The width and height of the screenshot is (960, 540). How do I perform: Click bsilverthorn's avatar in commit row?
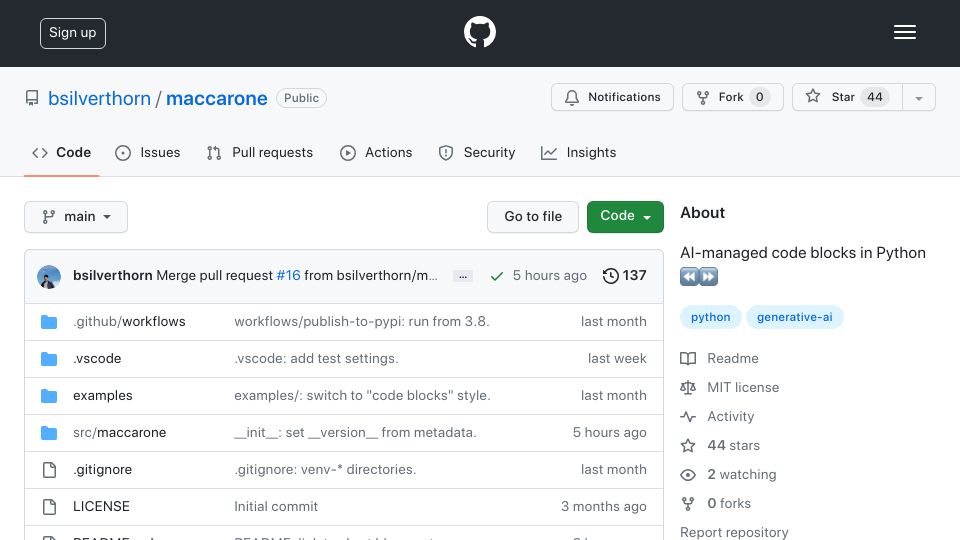[x=49, y=277]
